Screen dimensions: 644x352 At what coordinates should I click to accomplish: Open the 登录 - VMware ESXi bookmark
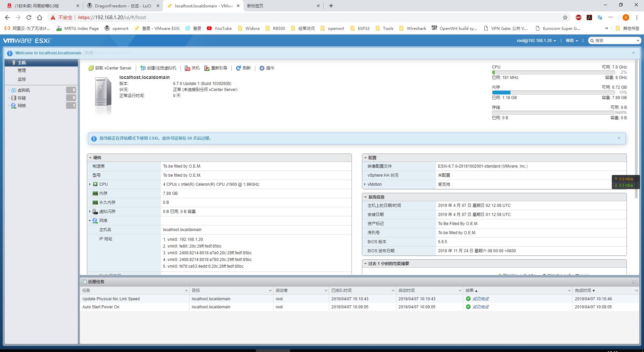[157, 28]
